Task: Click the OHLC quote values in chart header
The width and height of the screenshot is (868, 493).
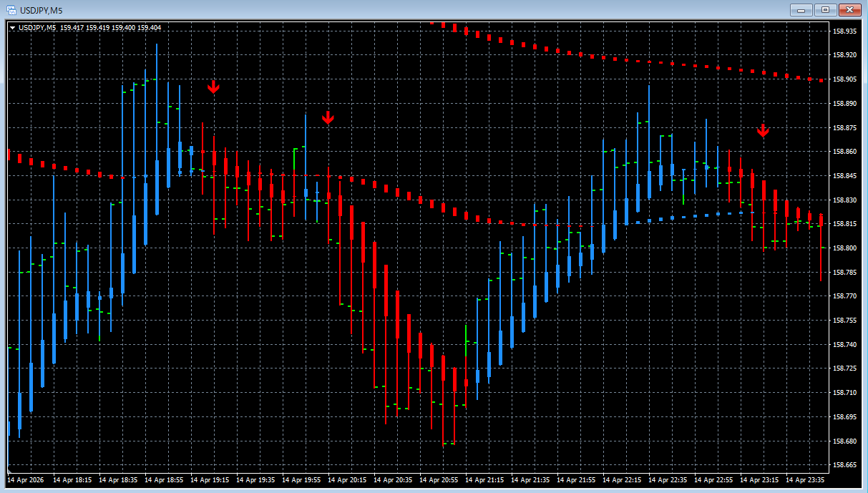Action: 110,28
